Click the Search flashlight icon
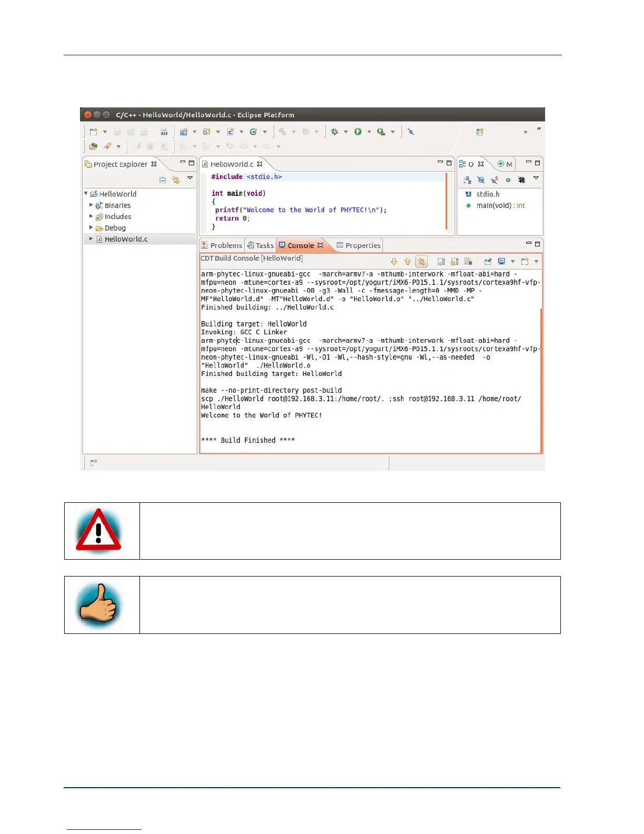Image resolution: width=644 pixels, height=834 pixels. (x=107, y=146)
